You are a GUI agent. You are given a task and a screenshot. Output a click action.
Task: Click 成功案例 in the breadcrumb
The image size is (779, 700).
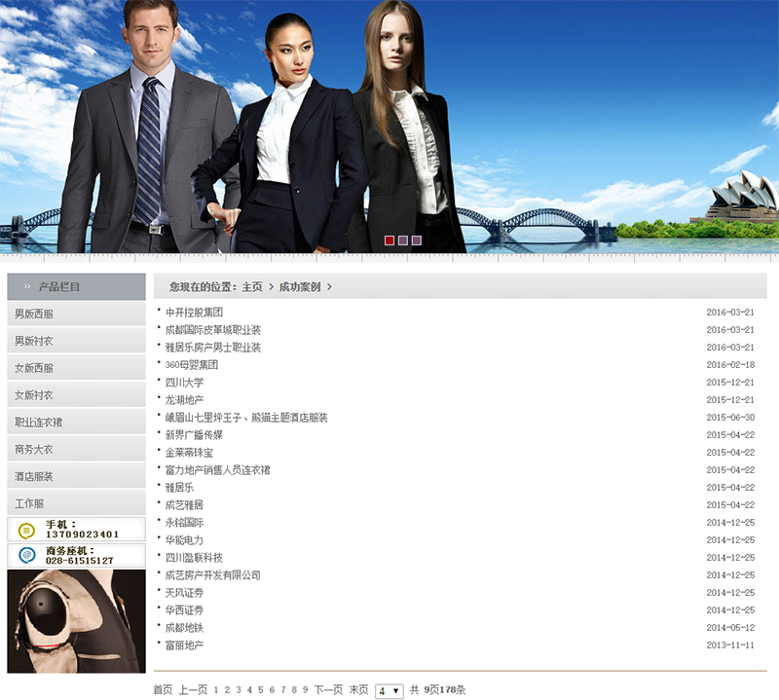299,287
